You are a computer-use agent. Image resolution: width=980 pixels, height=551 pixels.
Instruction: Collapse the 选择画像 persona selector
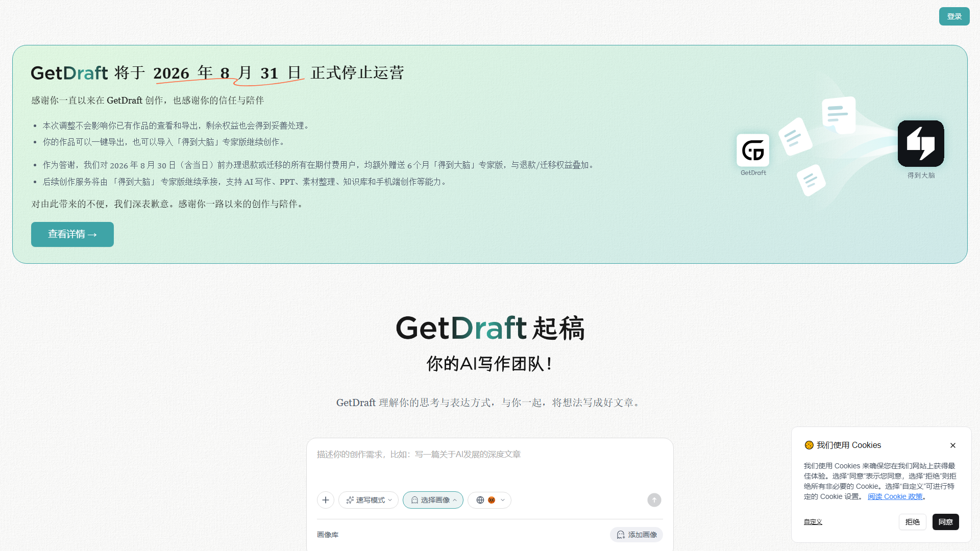433,500
